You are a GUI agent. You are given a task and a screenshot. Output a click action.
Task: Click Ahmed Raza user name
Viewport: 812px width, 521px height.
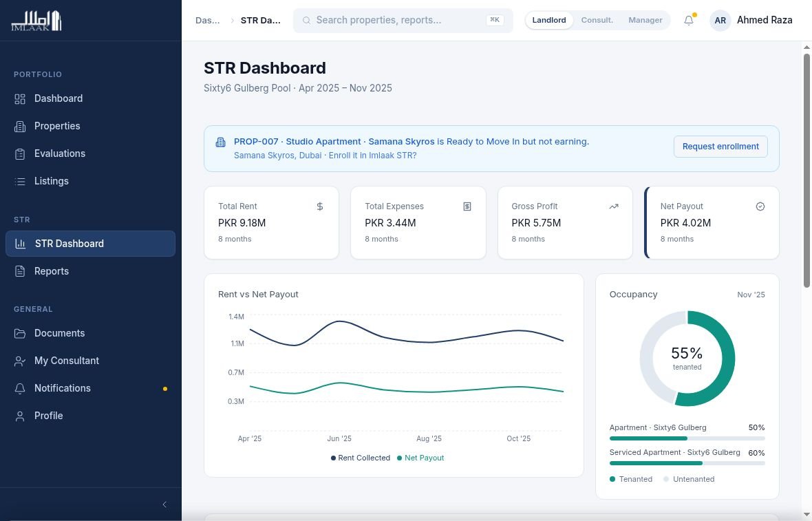point(765,20)
